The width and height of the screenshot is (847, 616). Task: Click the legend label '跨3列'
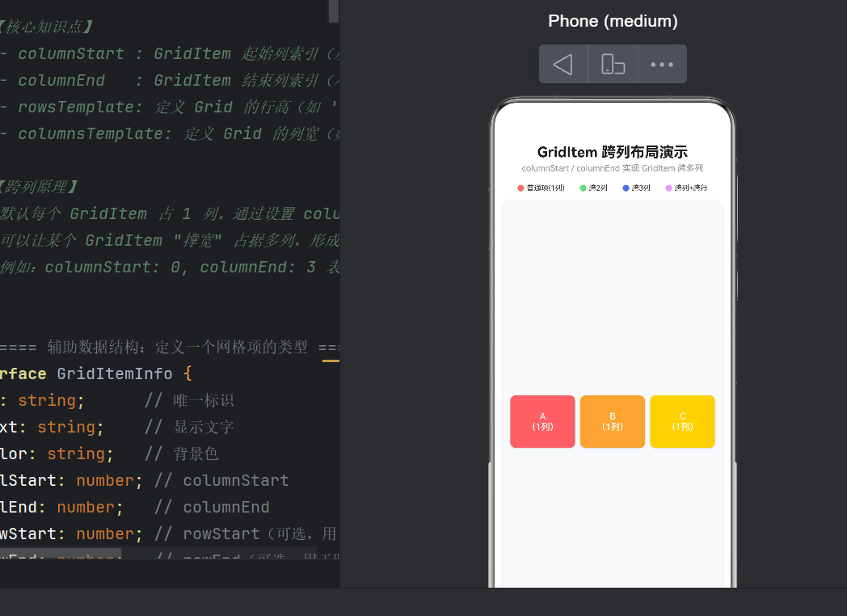tap(641, 188)
